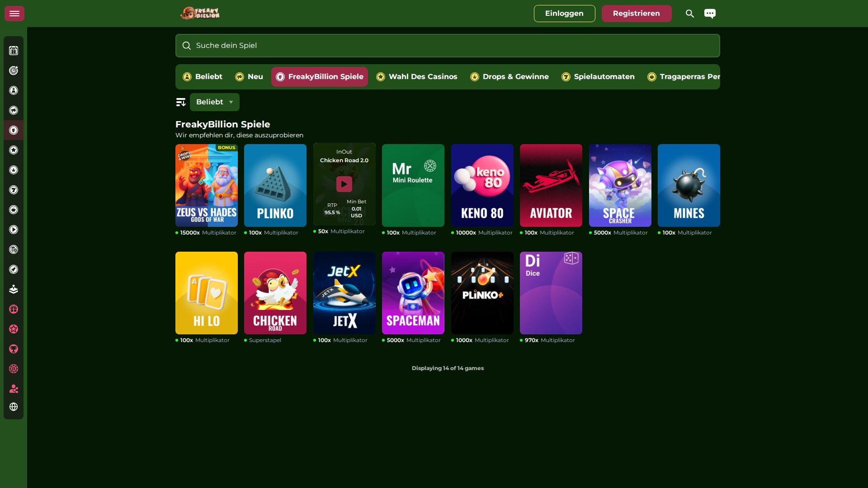Click the Suche dein Spiel search field
The height and width of the screenshot is (488, 868).
[448, 46]
